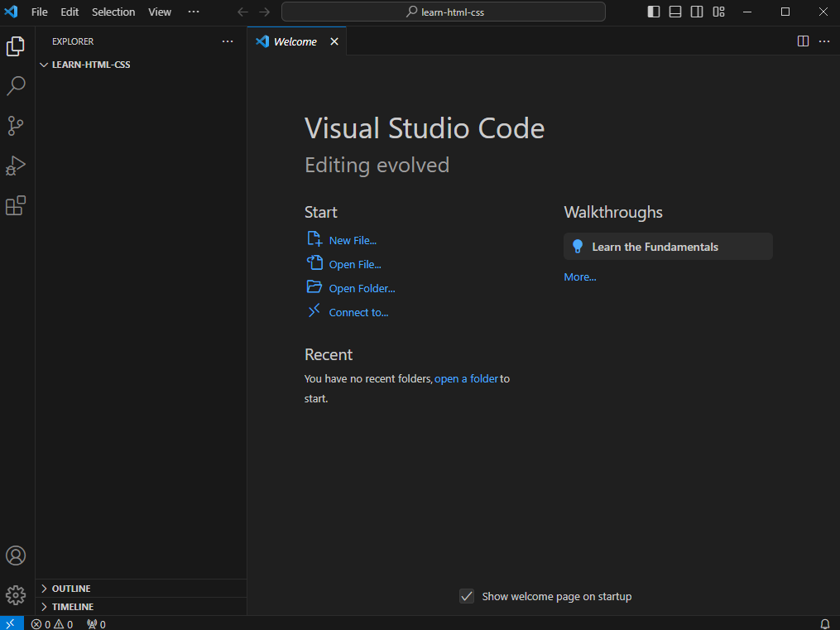Click the Open File icon under Start
Image resolution: width=840 pixels, height=630 pixels.
coord(314,262)
